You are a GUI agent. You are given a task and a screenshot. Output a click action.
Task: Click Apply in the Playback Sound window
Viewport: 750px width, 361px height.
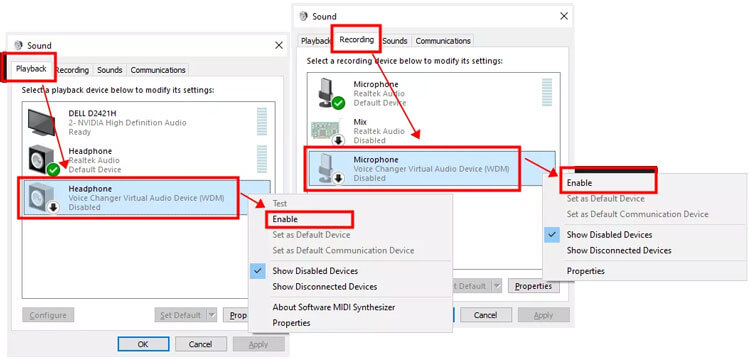coord(258,344)
